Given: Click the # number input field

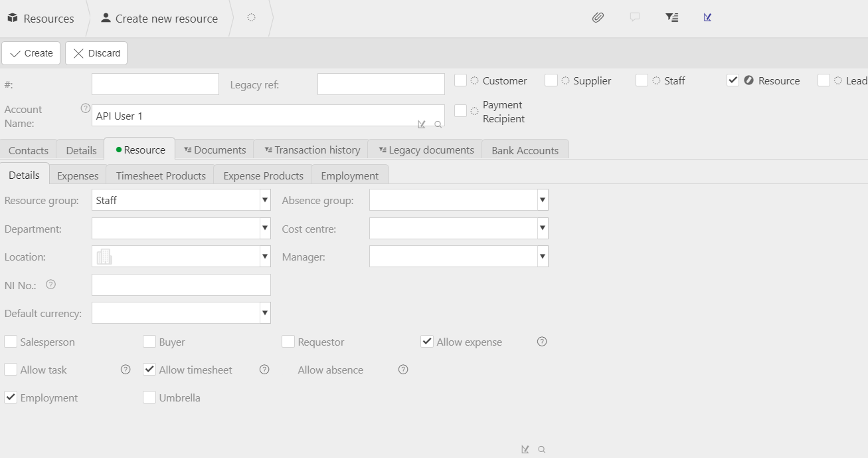Looking at the screenshot, I should [x=155, y=84].
